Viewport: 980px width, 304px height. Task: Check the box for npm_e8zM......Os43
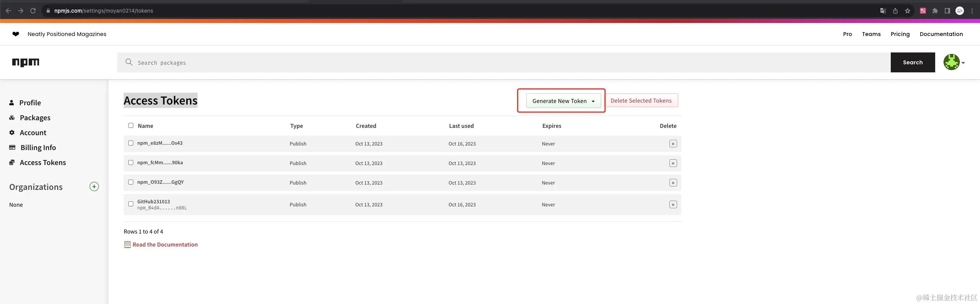pos(131,143)
